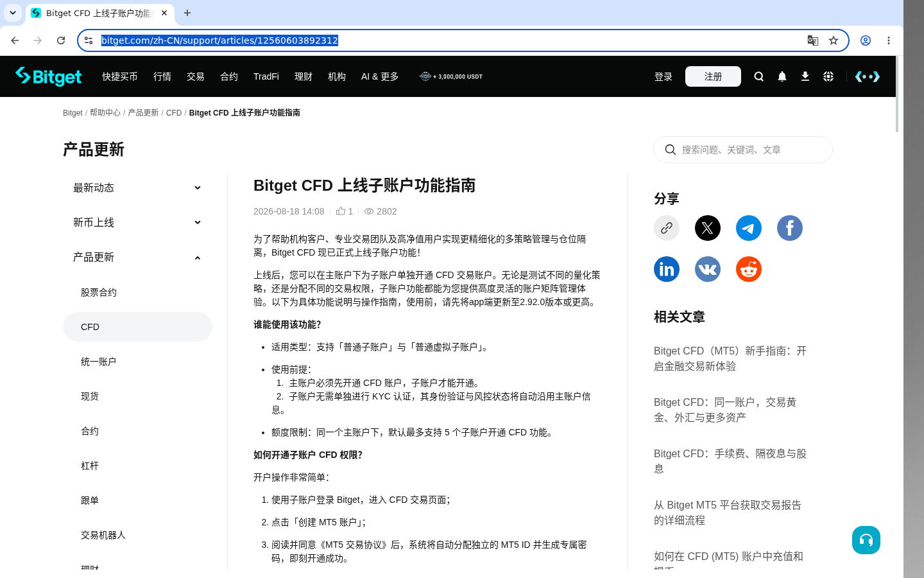
Task: Share article on Facebook
Action: (x=790, y=228)
